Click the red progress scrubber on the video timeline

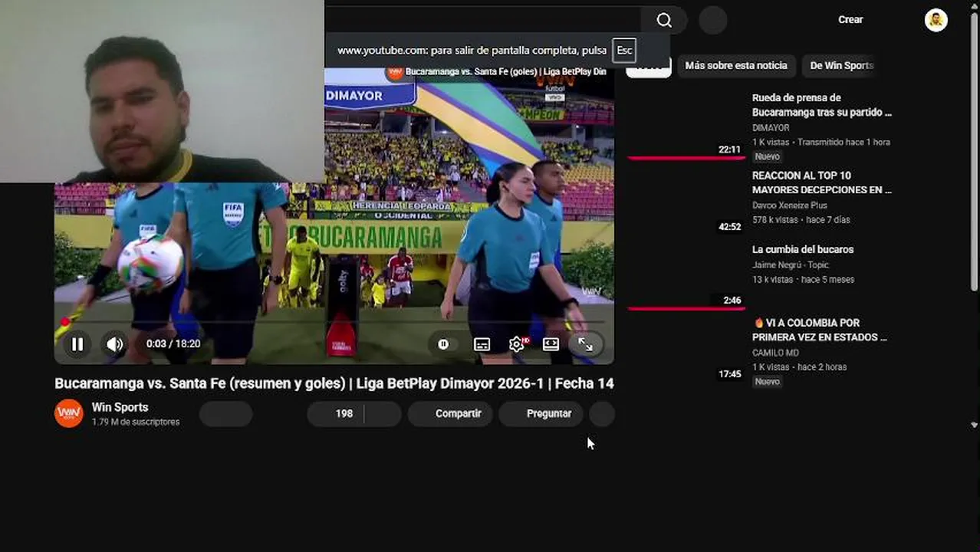click(x=64, y=322)
